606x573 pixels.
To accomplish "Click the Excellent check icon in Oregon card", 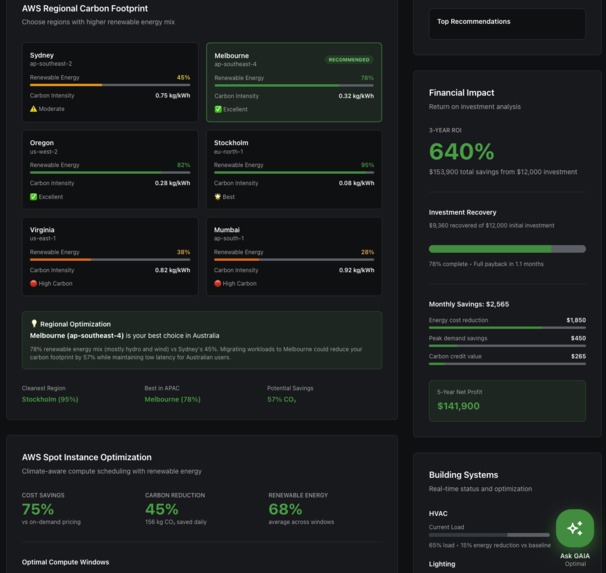I will 33,197.
